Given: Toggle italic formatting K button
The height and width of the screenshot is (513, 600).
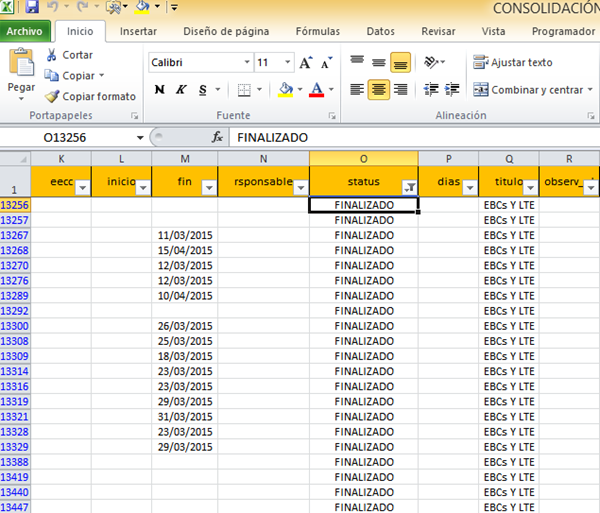Looking at the screenshot, I should point(181,90).
